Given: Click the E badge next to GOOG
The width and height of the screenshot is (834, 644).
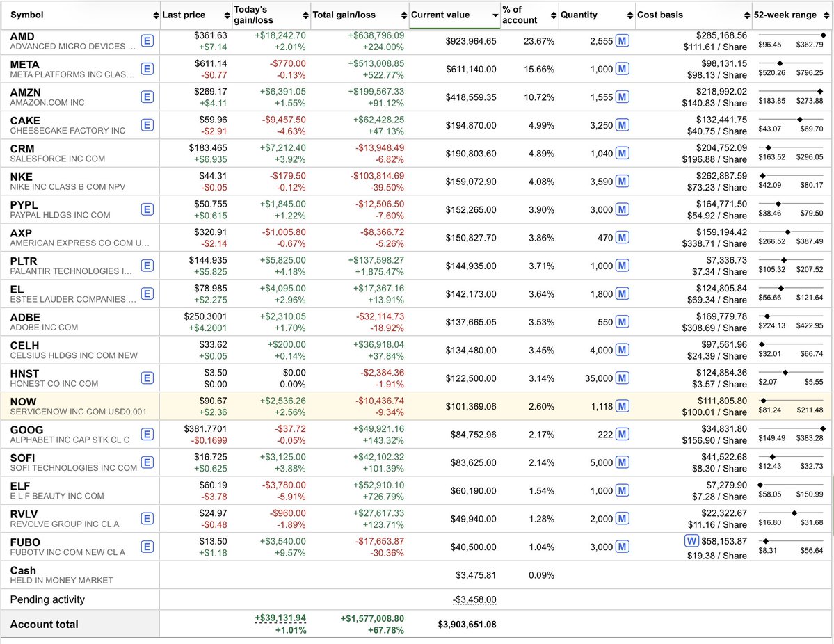Looking at the screenshot, I should 147,435.
